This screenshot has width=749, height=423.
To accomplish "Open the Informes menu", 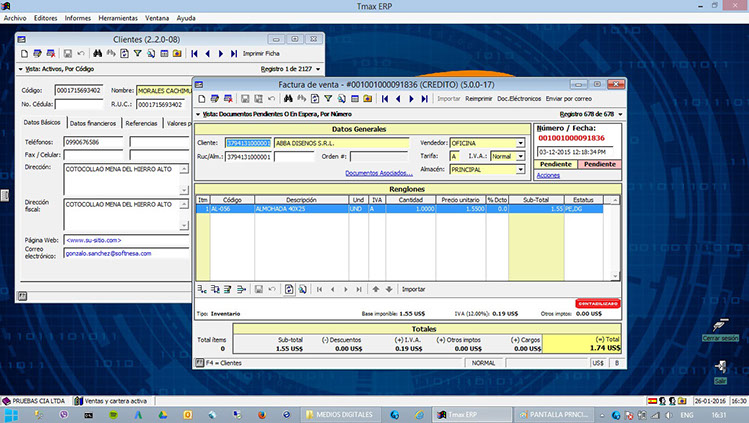I will click(77, 18).
